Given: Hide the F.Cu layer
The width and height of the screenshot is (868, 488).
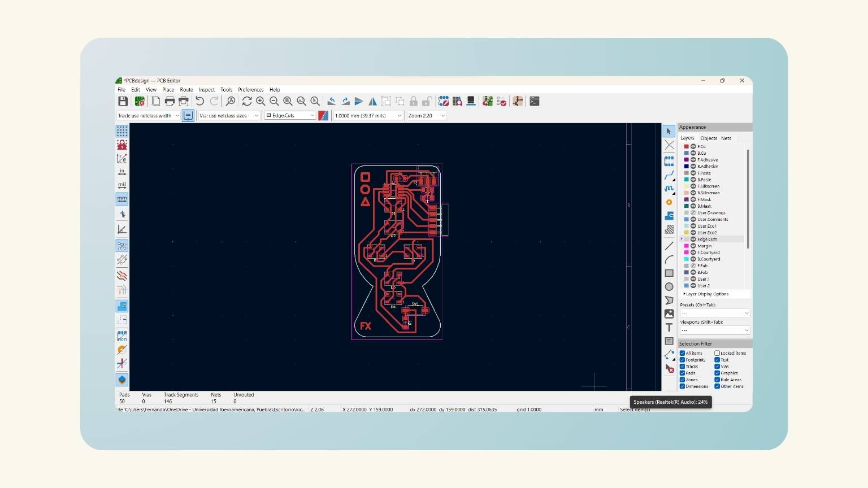Looking at the screenshot, I should click(693, 146).
